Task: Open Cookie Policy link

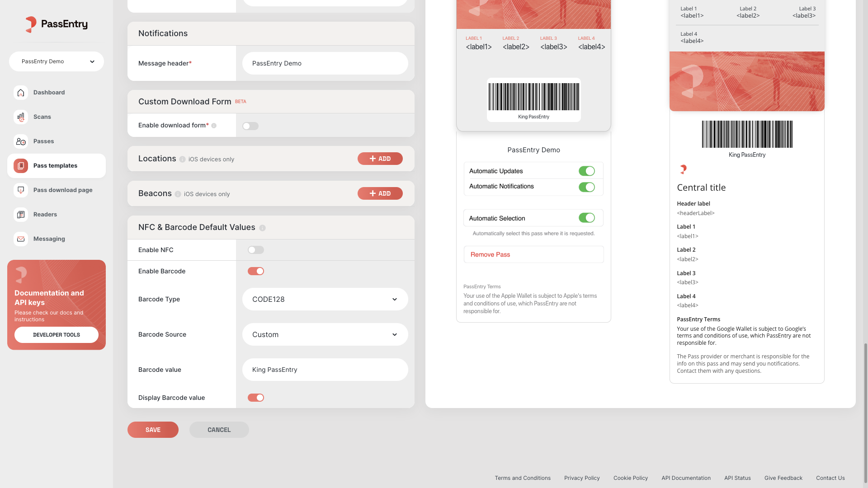Action: pyautogui.click(x=631, y=478)
